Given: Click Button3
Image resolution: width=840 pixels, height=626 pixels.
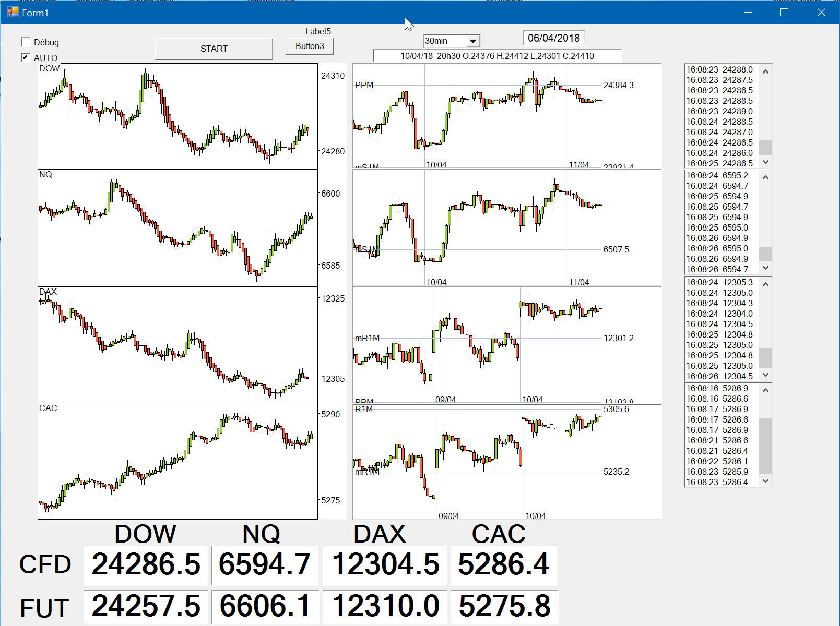Looking at the screenshot, I should pos(310,46).
